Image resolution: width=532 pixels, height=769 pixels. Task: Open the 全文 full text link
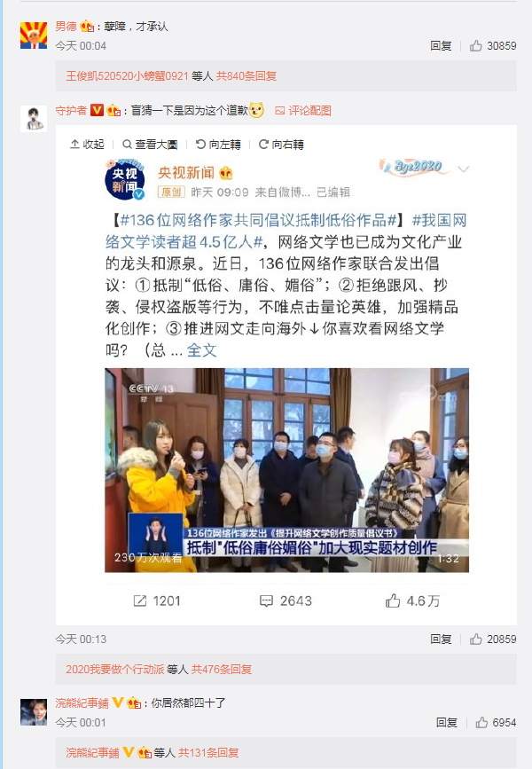(x=201, y=350)
